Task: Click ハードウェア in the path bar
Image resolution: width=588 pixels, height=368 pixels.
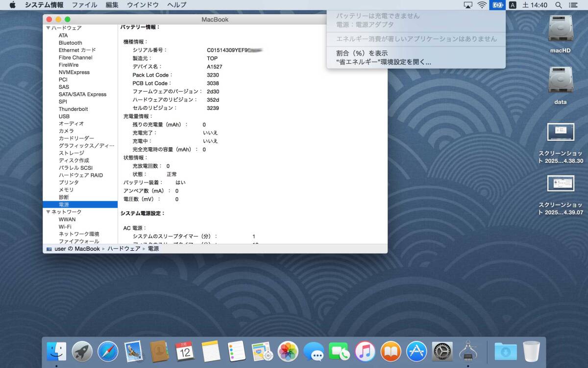Action: (124, 249)
